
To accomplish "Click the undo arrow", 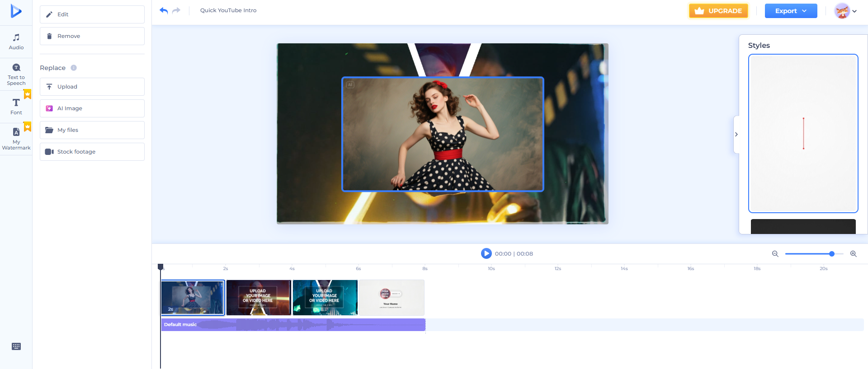I will [164, 10].
